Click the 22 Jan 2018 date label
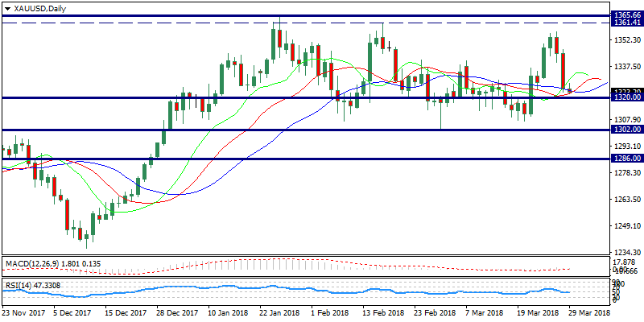Image resolution: width=644 pixels, height=322 pixels. tap(279, 312)
